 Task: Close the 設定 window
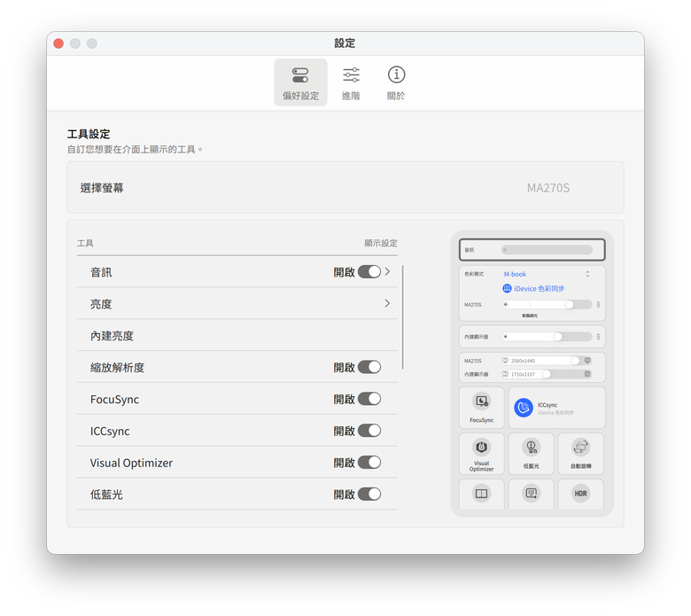(x=58, y=43)
